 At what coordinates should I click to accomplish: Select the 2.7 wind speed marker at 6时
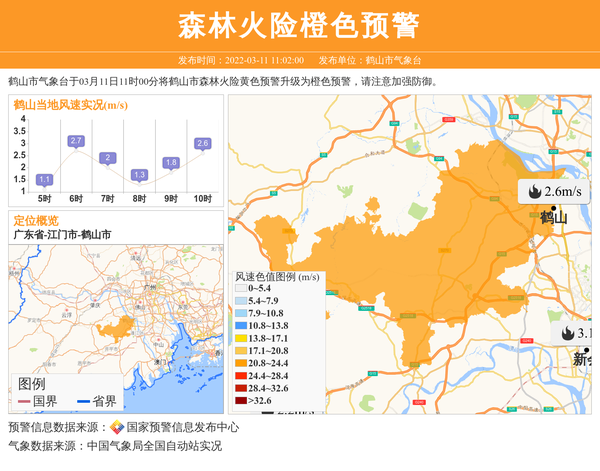(76, 141)
